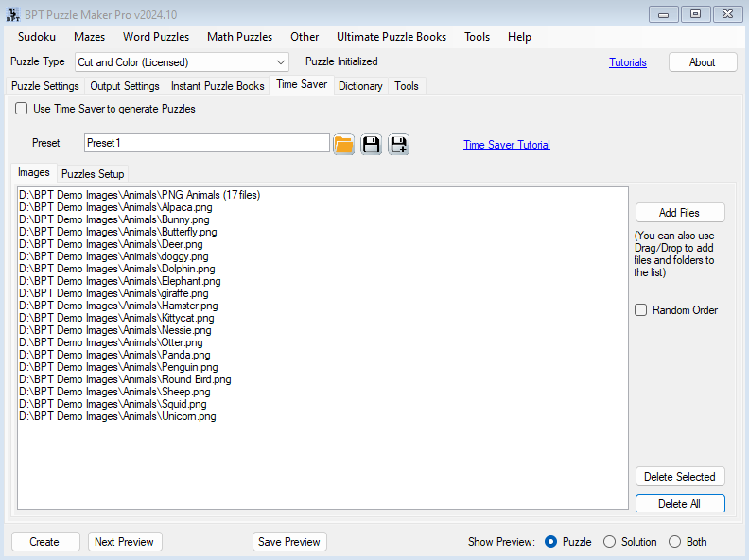This screenshot has height=560, width=749.
Task: Expand the Puzzle Type dropdown
Action: click(281, 62)
